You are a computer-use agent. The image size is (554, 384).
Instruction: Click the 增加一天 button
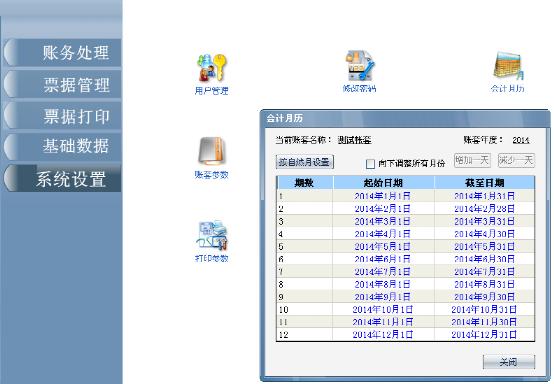(x=472, y=161)
